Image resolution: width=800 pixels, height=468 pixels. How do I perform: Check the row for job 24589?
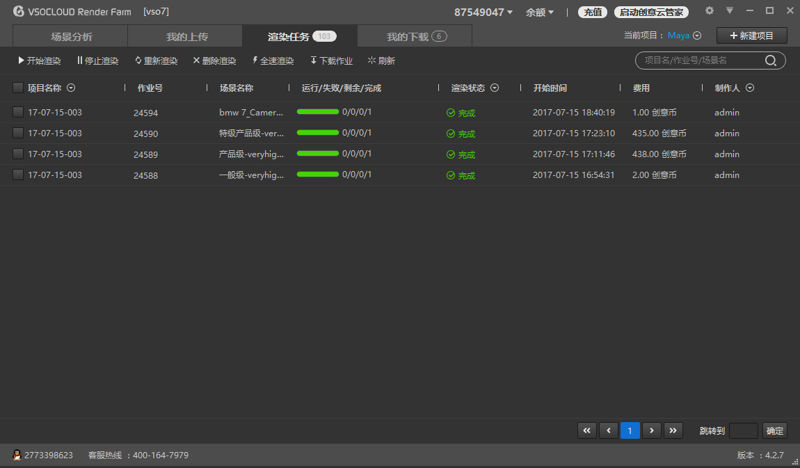(x=18, y=154)
